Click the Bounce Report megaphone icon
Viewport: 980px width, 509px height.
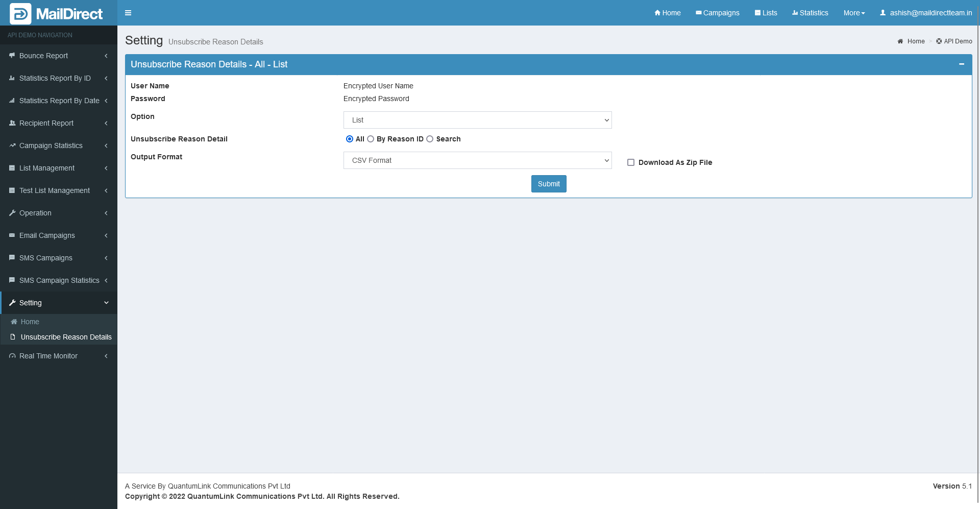coord(12,56)
